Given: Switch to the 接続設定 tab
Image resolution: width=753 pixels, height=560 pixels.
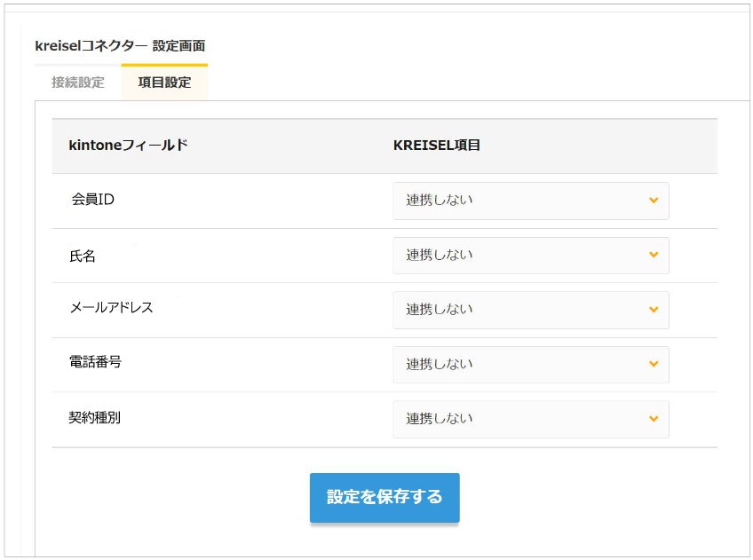Looking at the screenshot, I should [x=78, y=83].
